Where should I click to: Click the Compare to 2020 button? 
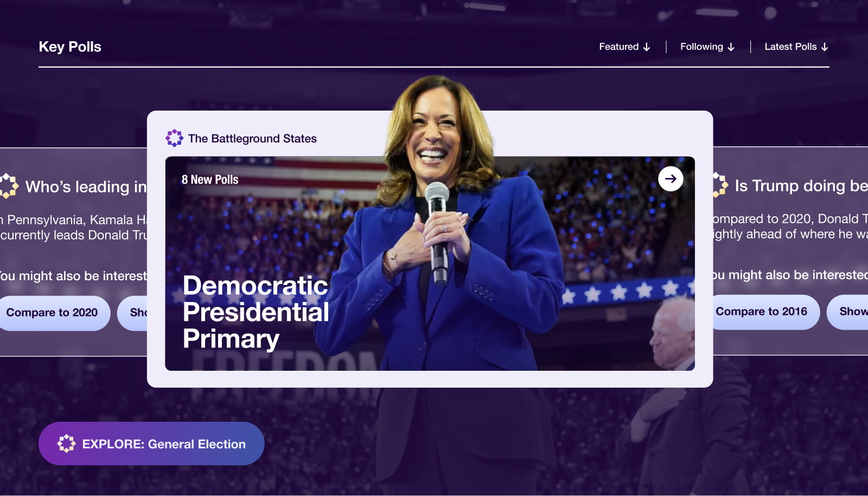[x=52, y=313]
